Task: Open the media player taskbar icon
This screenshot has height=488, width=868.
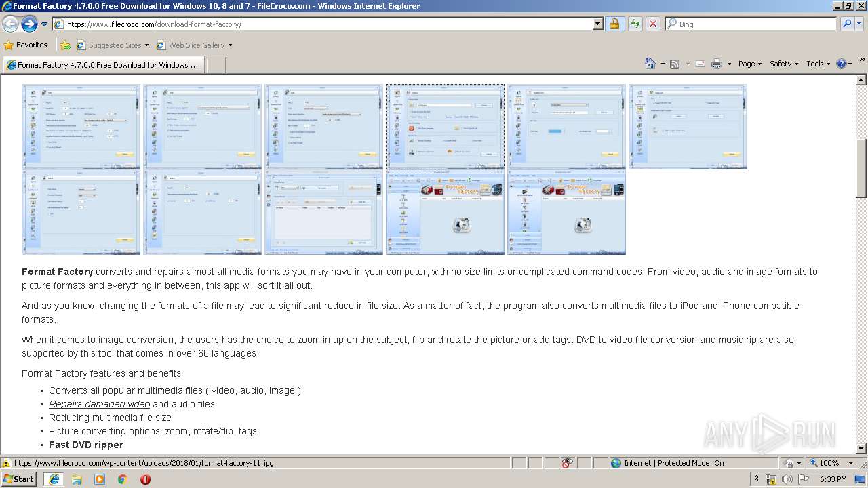Action: [100, 479]
